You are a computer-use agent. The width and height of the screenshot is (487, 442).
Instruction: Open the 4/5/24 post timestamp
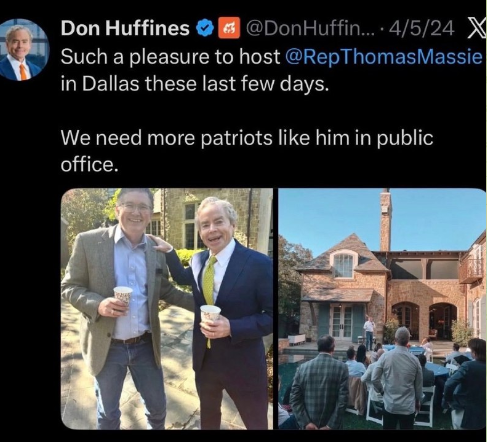pyautogui.click(x=421, y=28)
